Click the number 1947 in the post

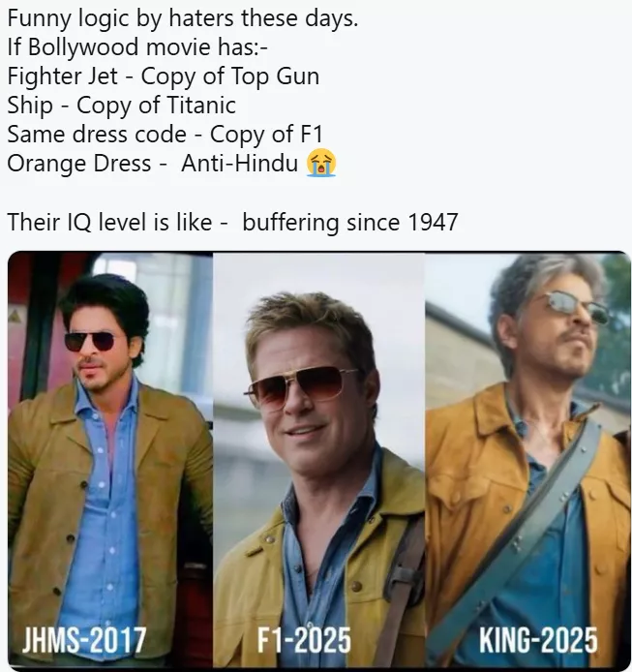point(433,222)
